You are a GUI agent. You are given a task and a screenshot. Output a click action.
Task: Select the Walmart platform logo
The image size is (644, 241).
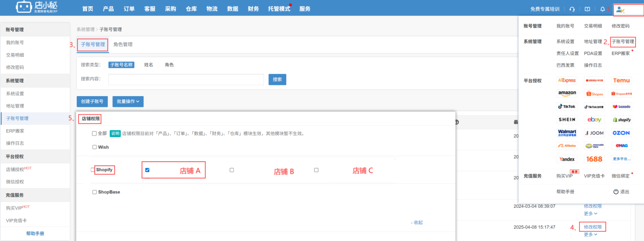(567, 133)
